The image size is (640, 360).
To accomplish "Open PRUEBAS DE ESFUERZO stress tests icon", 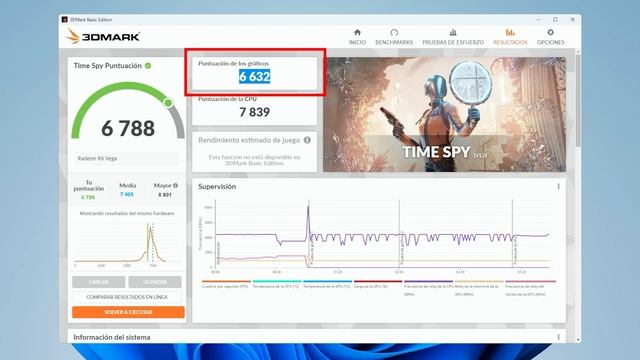I will (x=453, y=33).
